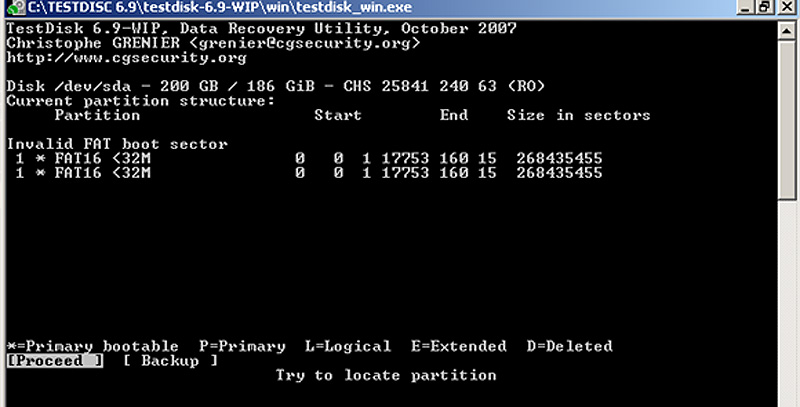
Task: Click the Disk /dev/sda - 200 GB line
Action: point(276,86)
